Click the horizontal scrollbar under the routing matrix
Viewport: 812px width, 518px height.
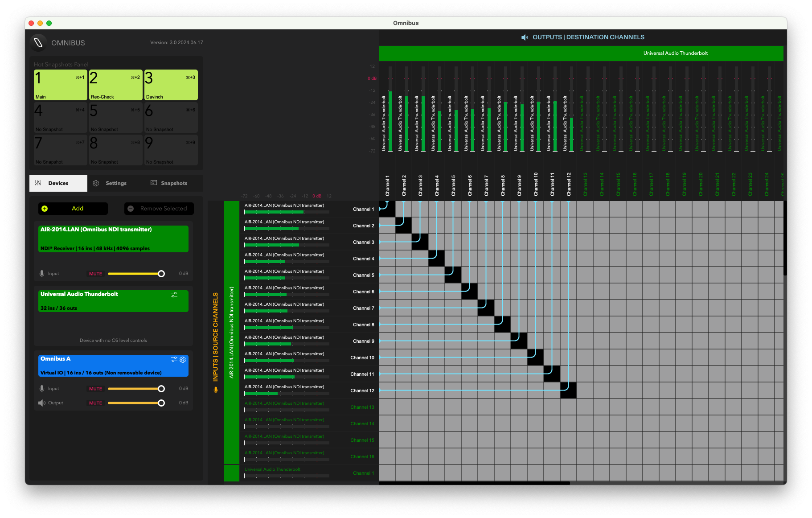click(x=475, y=483)
